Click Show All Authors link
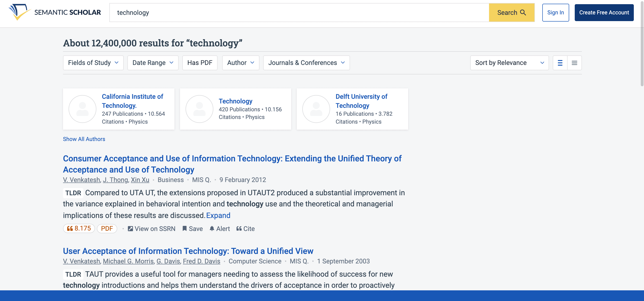This screenshot has height=301, width=644. click(84, 139)
